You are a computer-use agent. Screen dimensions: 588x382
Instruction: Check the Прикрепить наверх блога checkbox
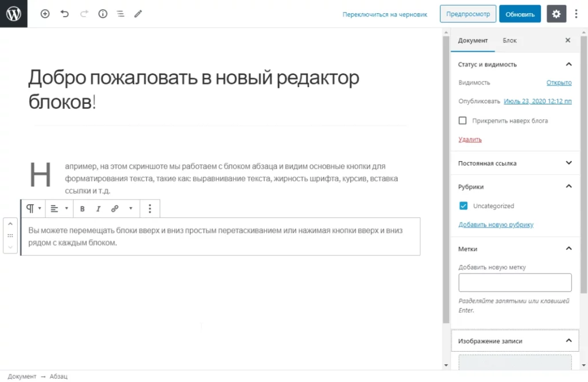point(463,120)
